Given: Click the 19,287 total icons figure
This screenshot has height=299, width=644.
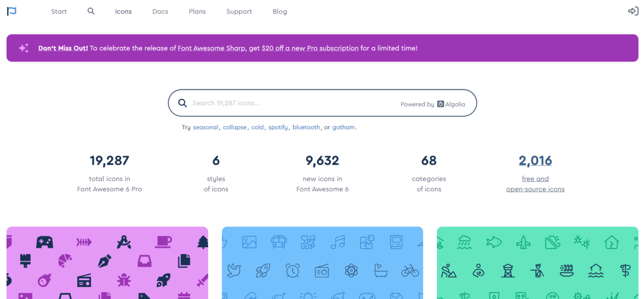Looking at the screenshot, I should [x=109, y=160].
